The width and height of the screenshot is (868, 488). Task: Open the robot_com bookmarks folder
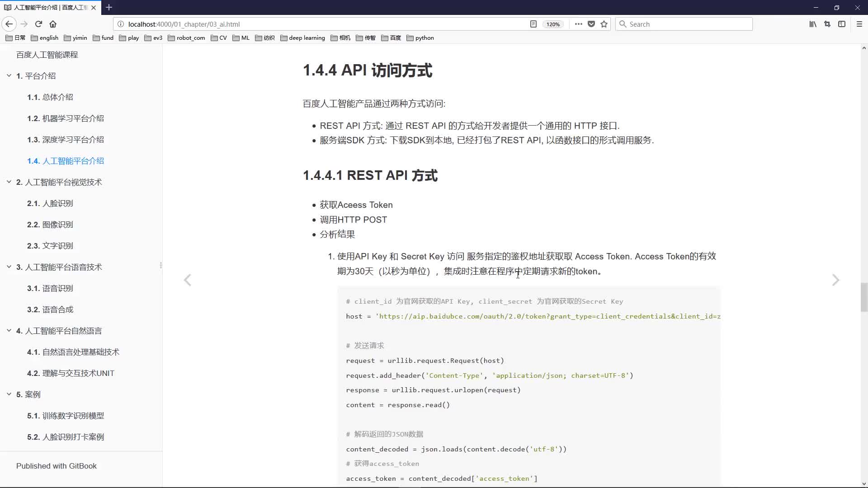click(186, 38)
